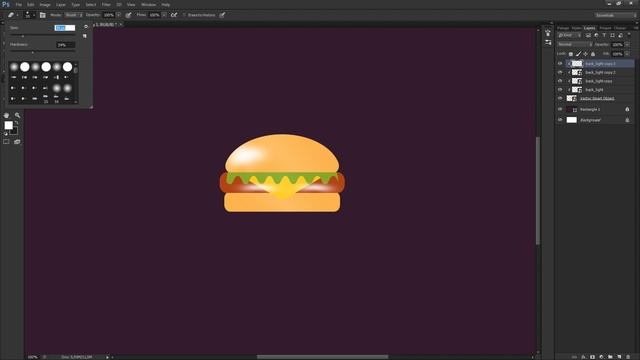This screenshot has height=360, width=640.
Task: Hide the back_light copy 2 layer
Action: click(560, 72)
